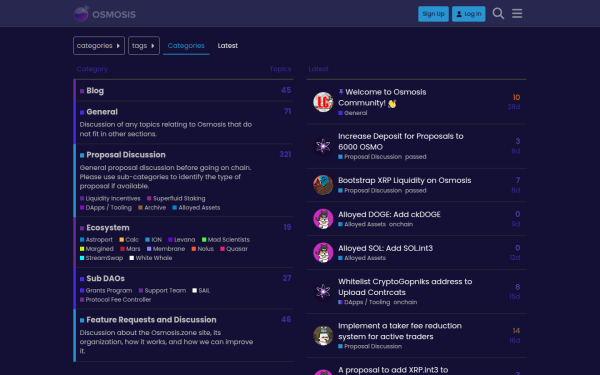Open the General category heading
The width and height of the screenshot is (600, 375).
(x=102, y=112)
